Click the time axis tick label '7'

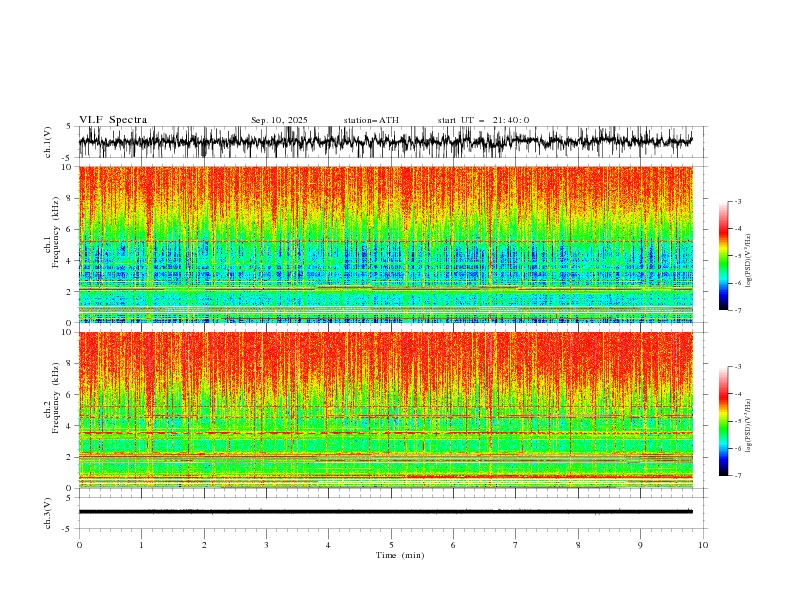tap(516, 545)
